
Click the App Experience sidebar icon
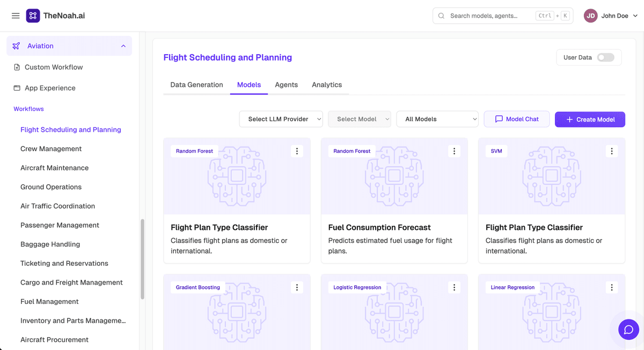point(17,88)
